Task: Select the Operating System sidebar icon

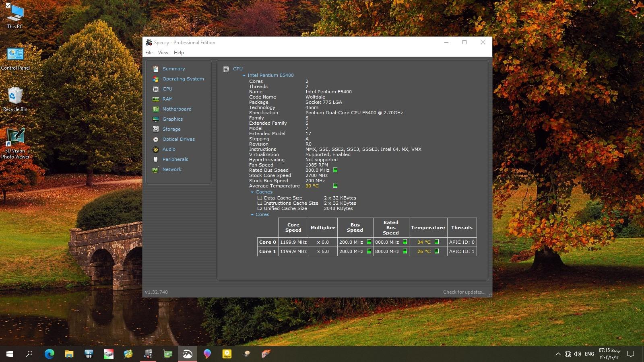Action: (156, 79)
